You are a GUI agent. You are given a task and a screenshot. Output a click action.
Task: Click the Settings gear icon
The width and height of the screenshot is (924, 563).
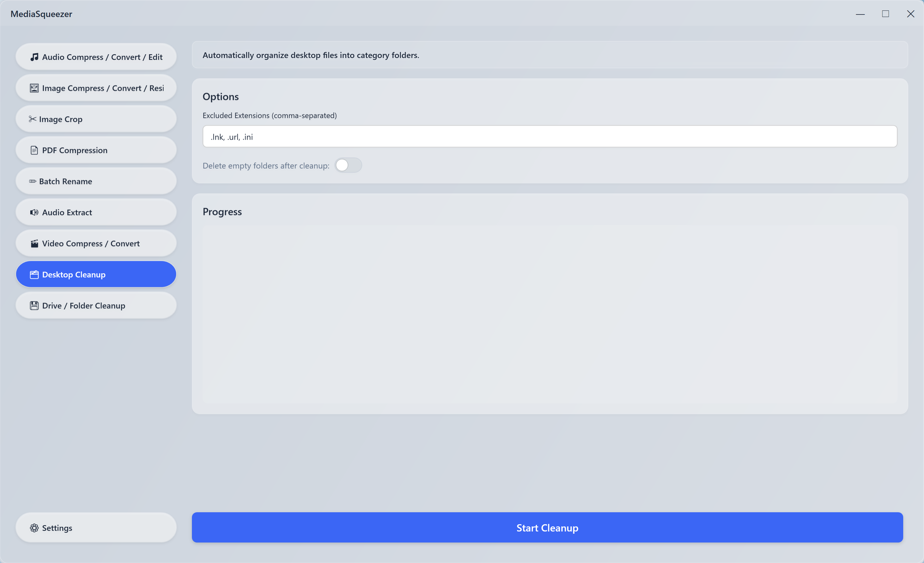(x=34, y=528)
